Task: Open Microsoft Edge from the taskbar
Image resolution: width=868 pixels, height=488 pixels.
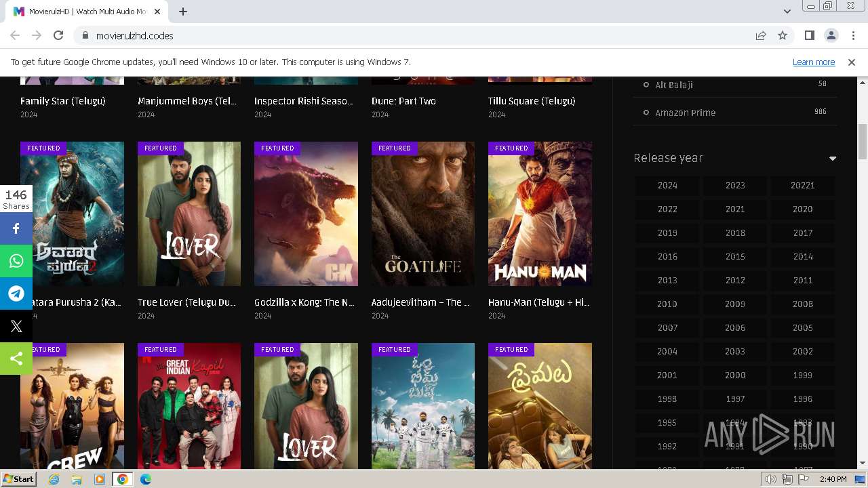Action: [146, 479]
